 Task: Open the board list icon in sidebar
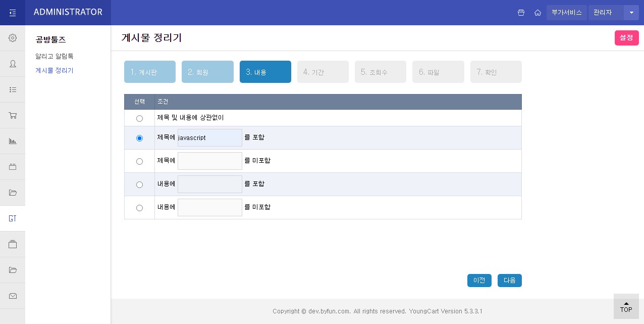(13, 89)
